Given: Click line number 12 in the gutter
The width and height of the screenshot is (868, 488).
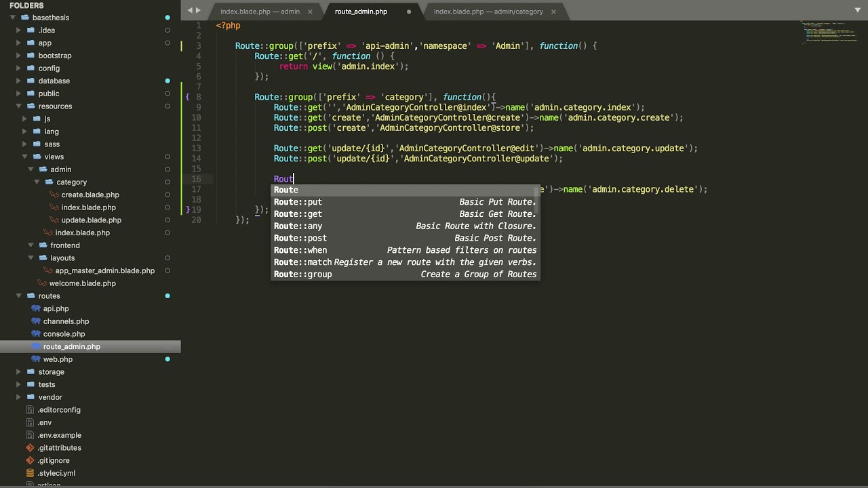Looking at the screenshot, I should click(196, 138).
